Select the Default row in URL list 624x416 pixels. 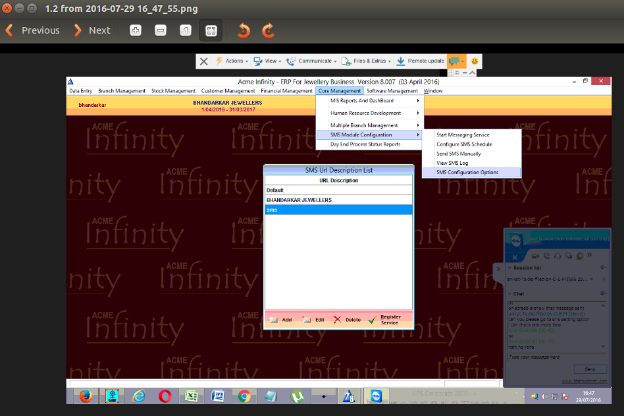click(339, 190)
